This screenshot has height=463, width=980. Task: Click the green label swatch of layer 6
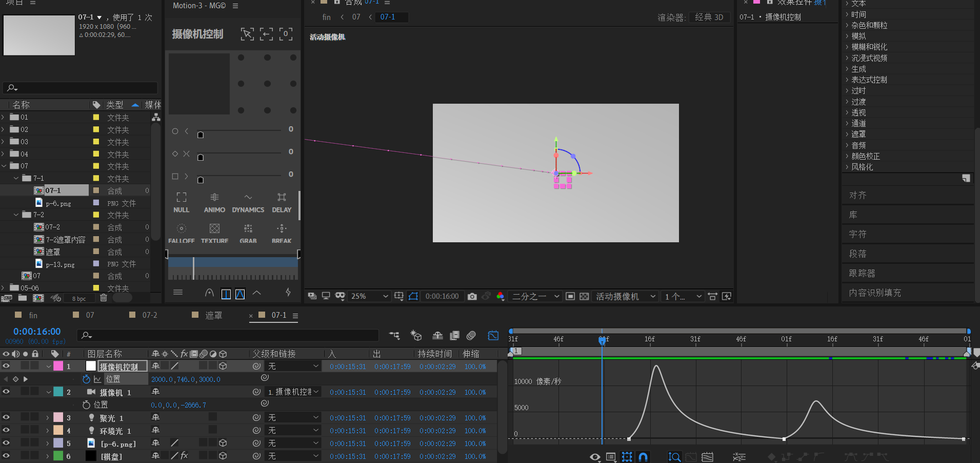[x=58, y=456]
